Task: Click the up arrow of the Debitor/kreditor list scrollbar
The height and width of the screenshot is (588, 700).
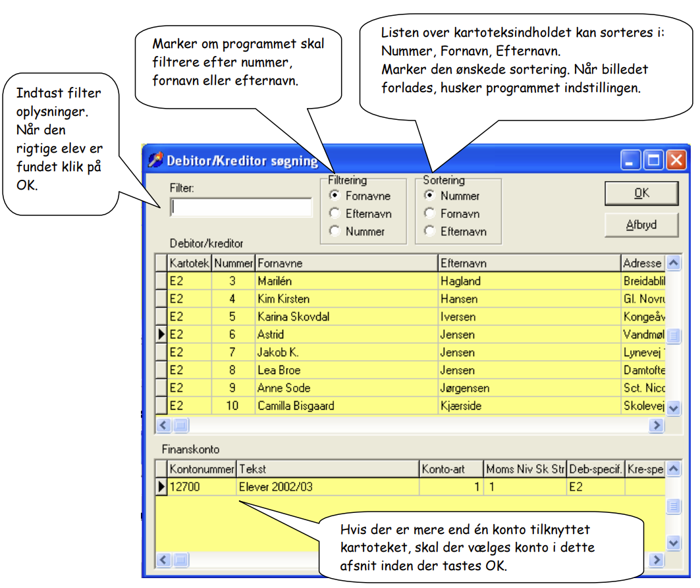Action: click(x=674, y=263)
